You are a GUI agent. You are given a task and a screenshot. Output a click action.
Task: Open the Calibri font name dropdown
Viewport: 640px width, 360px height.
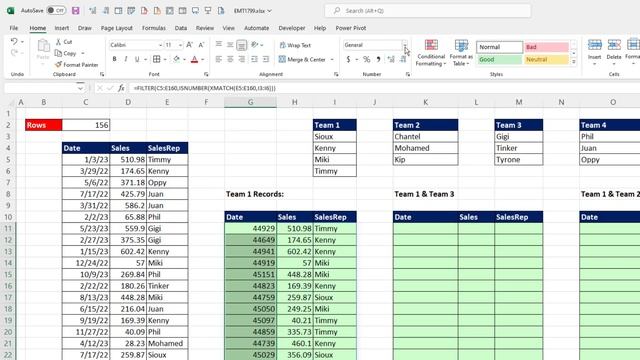click(x=160, y=45)
